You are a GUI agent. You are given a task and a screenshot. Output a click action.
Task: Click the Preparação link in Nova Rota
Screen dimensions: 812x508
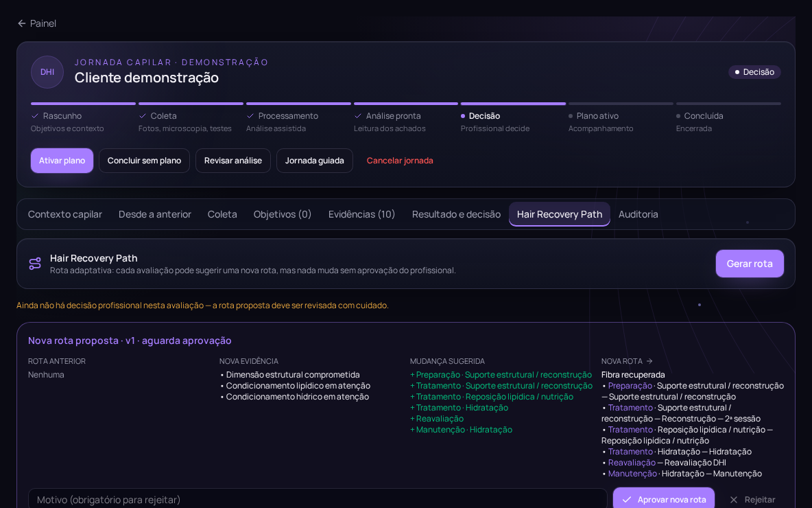pos(630,386)
